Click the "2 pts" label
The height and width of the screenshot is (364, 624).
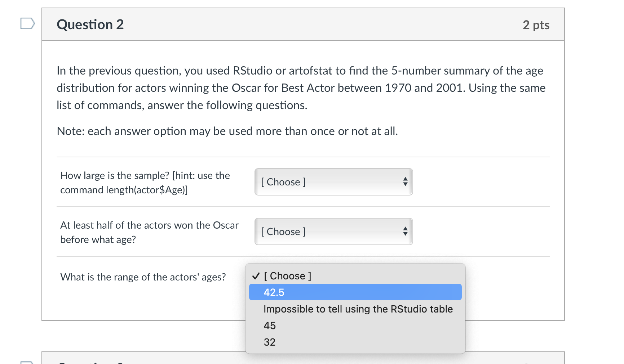click(x=536, y=25)
